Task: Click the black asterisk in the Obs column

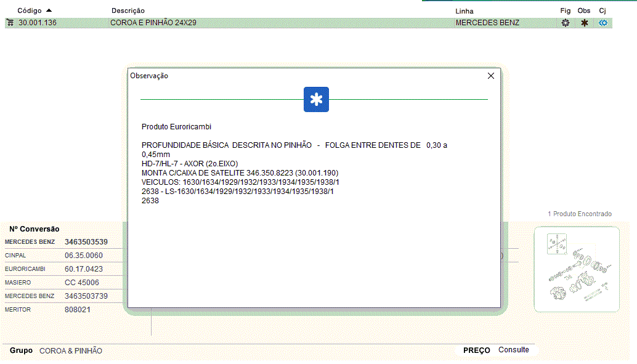Action: [x=584, y=23]
